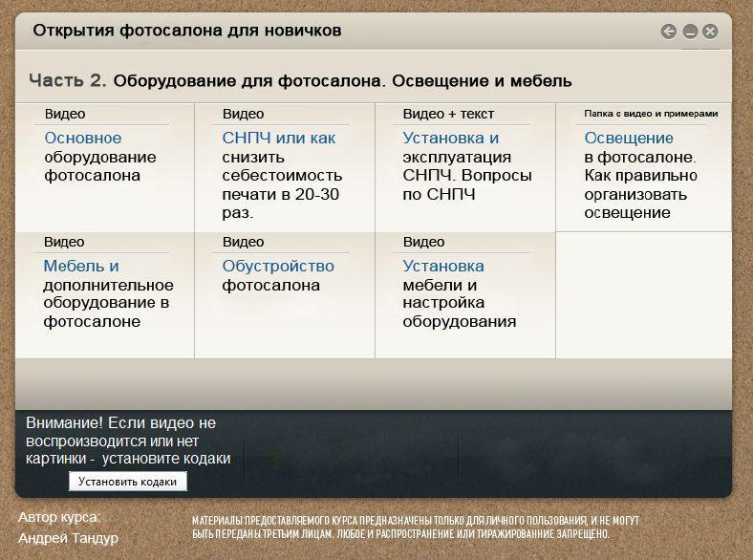
Task: Click the back arrow icon
Action: [669, 32]
